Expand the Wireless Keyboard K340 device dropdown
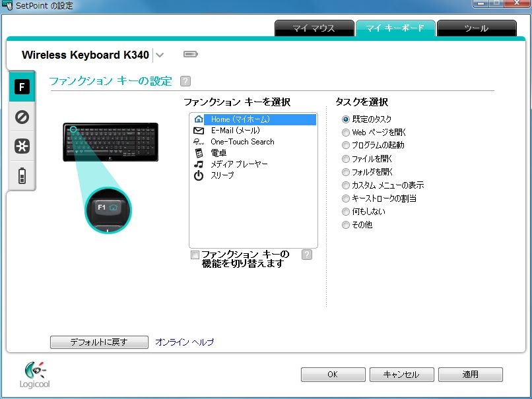The image size is (532, 399). [160, 55]
